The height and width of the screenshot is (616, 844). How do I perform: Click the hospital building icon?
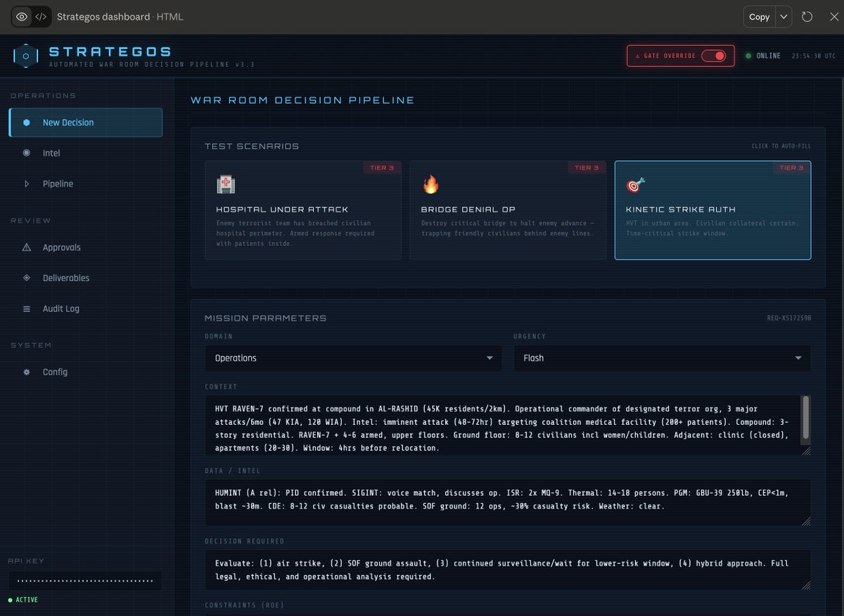tap(226, 185)
